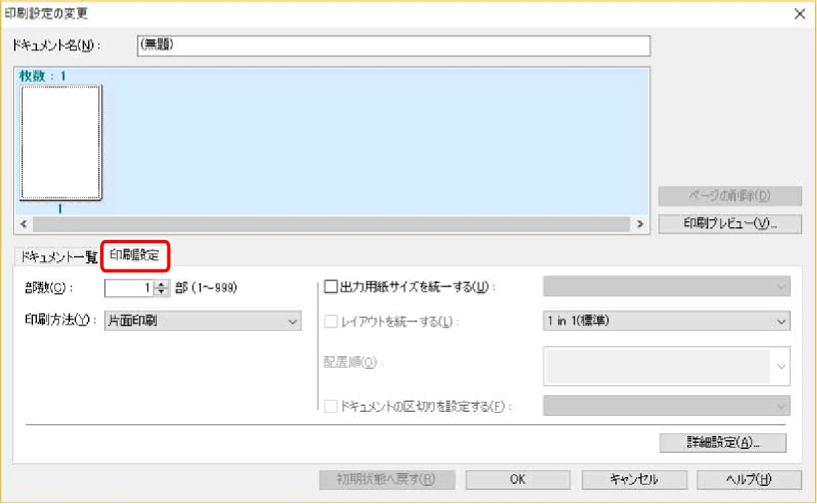817x504 pixels.
Task: Click the キャンセル button
Action: tap(633, 479)
